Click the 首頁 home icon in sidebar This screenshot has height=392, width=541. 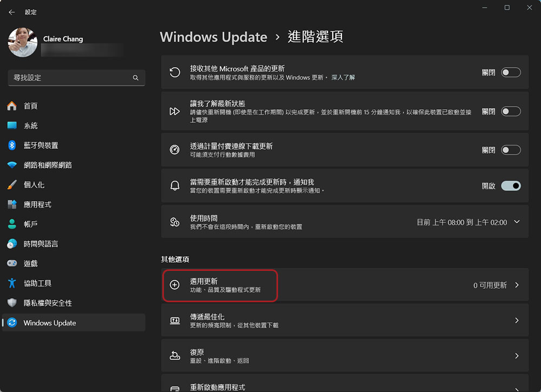pyautogui.click(x=12, y=106)
